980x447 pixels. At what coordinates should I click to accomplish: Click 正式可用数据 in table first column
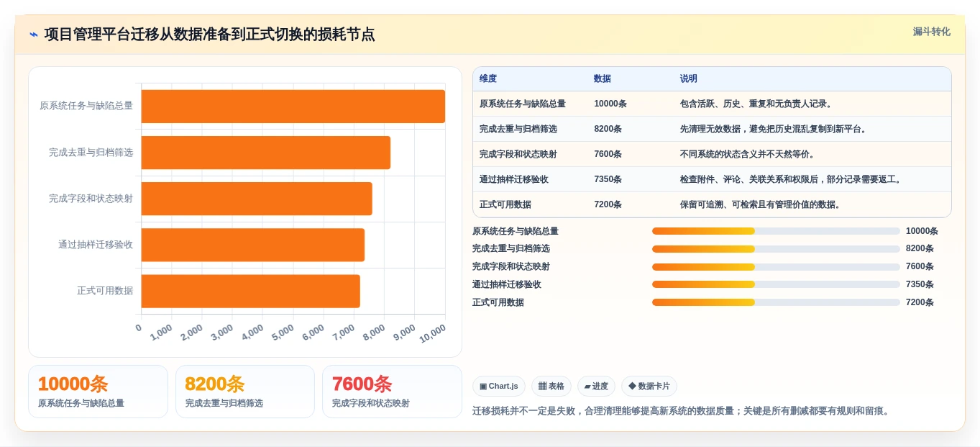point(505,204)
